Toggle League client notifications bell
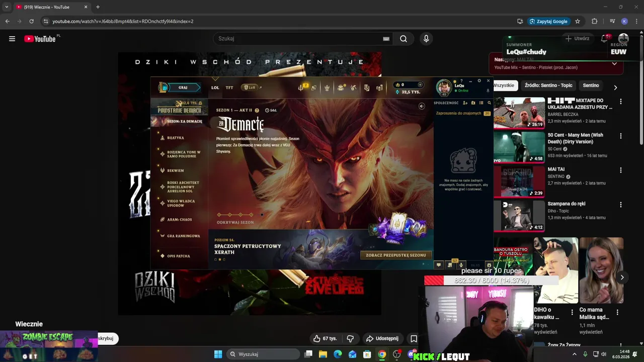 (488, 91)
